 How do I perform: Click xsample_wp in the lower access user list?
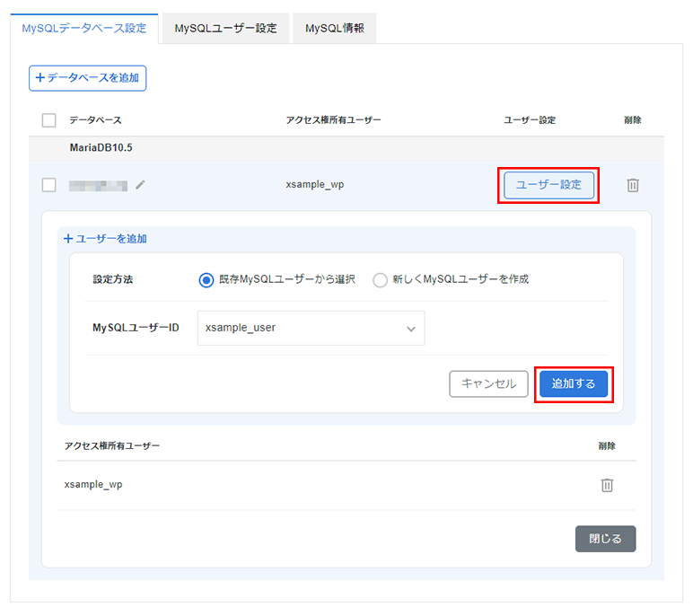93,485
